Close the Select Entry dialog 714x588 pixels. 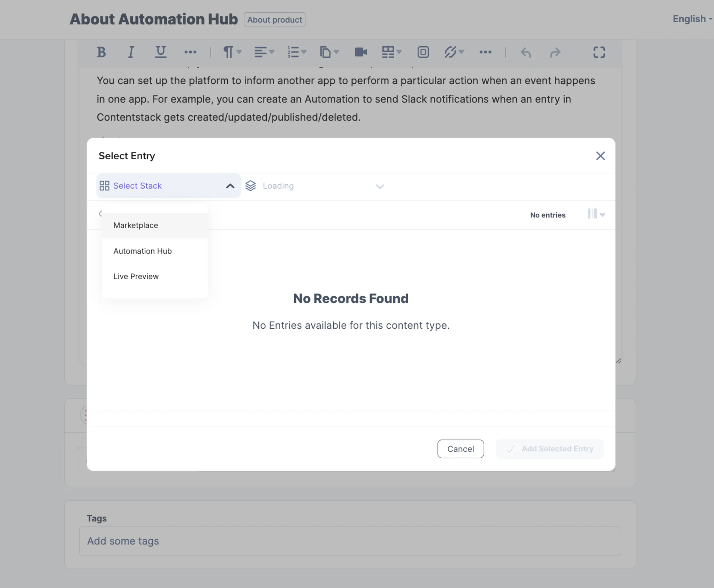(600, 156)
